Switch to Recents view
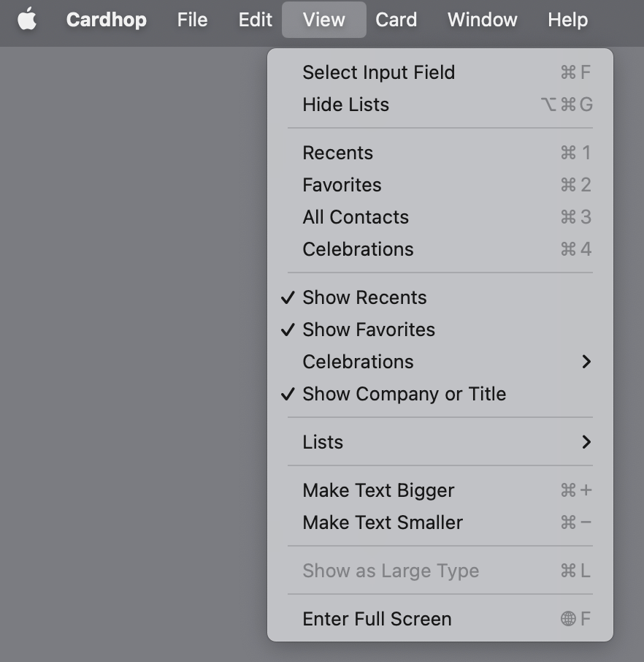644x662 pixels. (440, 153)
